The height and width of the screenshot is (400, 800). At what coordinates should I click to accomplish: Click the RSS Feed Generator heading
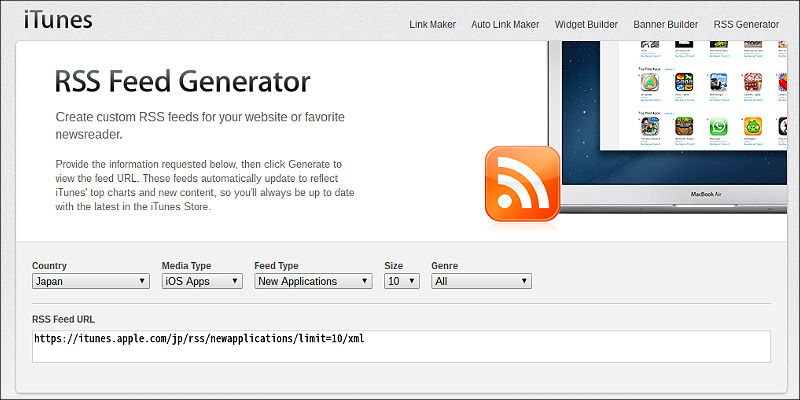pyautogui.click(x=183, y=82)
